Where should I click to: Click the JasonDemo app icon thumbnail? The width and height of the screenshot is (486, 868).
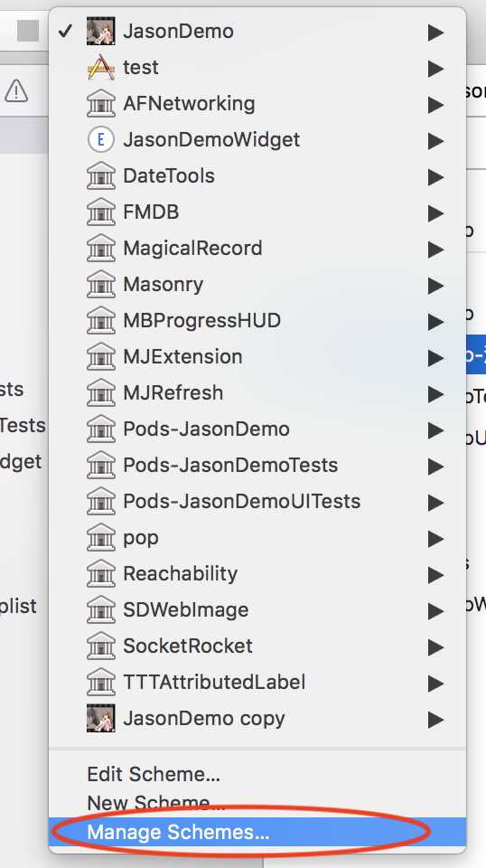coord(100,31)
